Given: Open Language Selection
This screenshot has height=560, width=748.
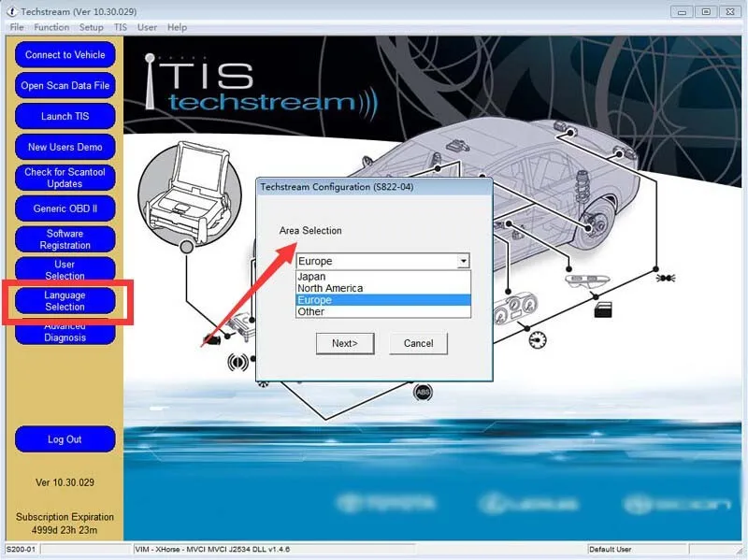Looking at the screenshot, I should [x=65, y=301].
